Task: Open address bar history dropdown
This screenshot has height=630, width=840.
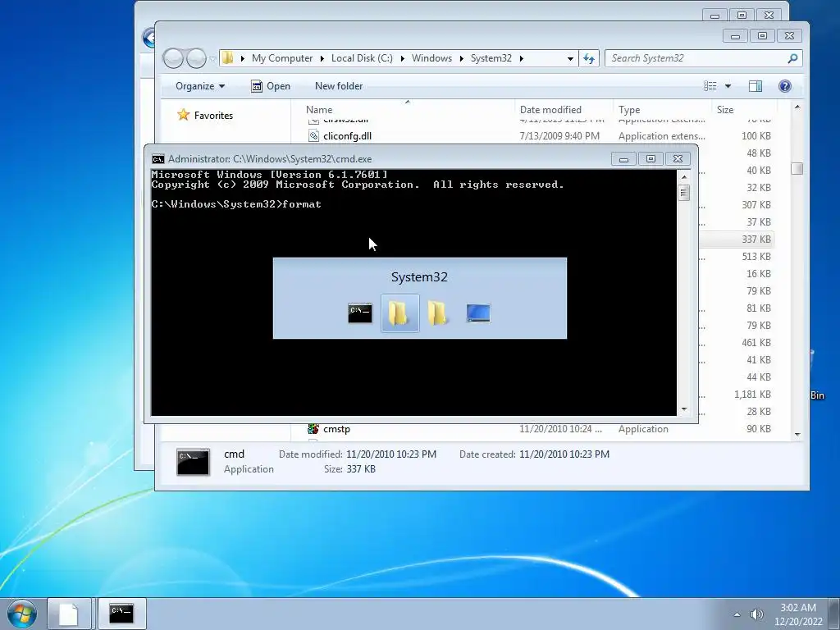Action: click(571, 58)
